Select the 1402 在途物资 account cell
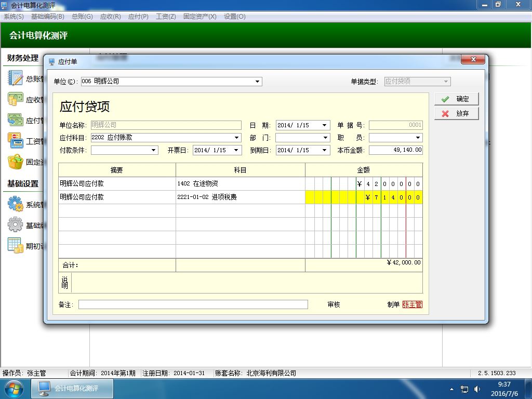Screen dimensions: 532x399 point(240,183)
